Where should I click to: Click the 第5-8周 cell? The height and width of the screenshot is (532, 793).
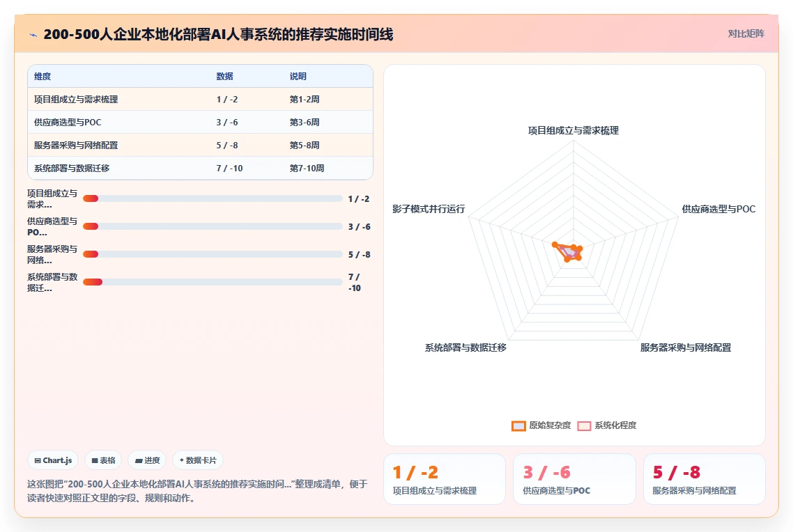305,146
